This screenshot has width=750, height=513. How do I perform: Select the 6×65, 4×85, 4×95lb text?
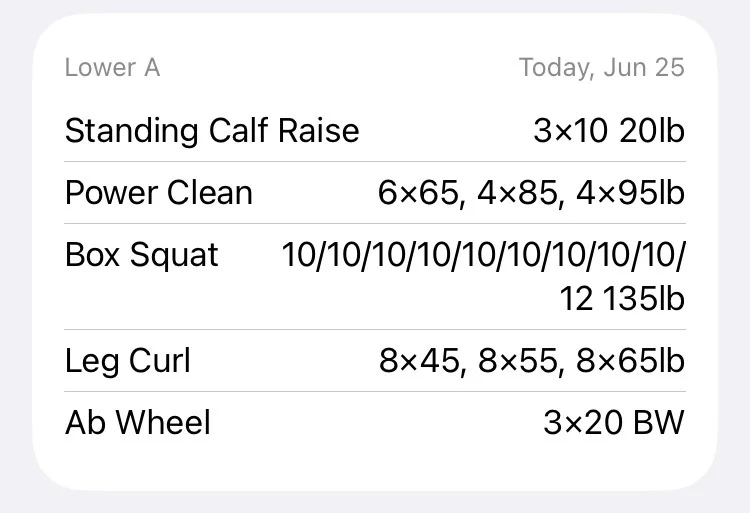[531, 193]
